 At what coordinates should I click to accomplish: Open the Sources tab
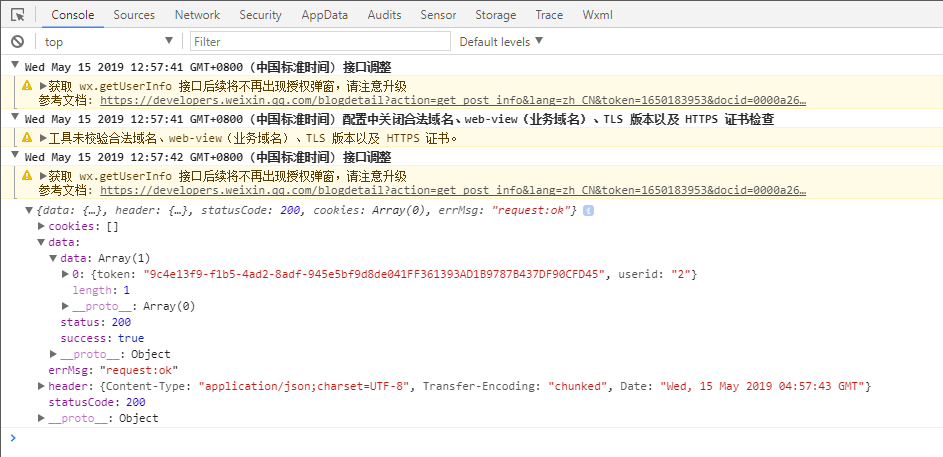[134, 15]
